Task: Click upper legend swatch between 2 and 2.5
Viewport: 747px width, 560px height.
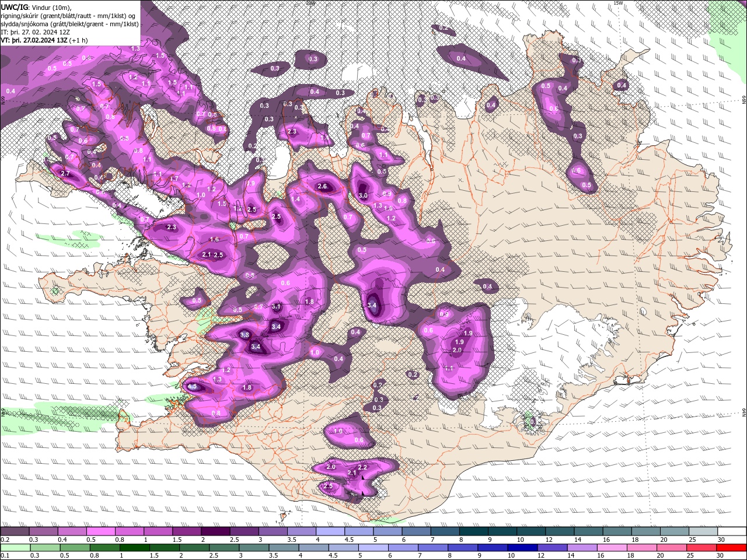Action: [216, 531]
